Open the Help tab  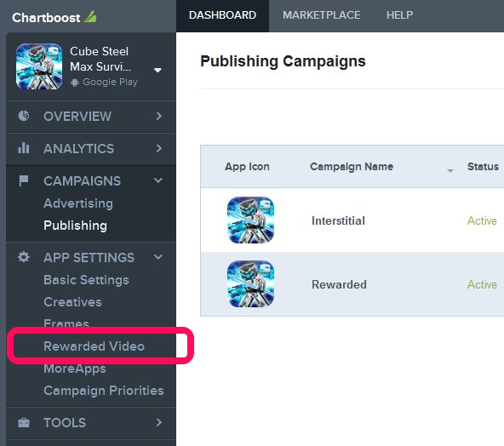(399, 15)
